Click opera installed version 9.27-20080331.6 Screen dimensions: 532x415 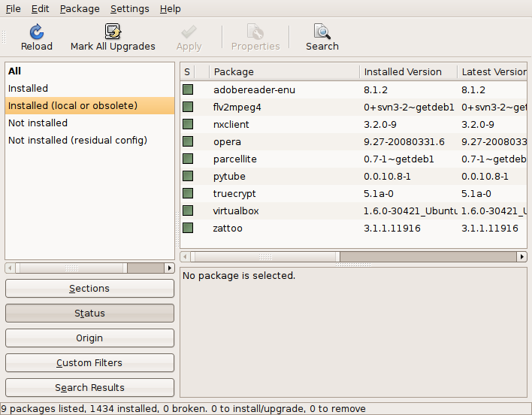pos(404,142)
